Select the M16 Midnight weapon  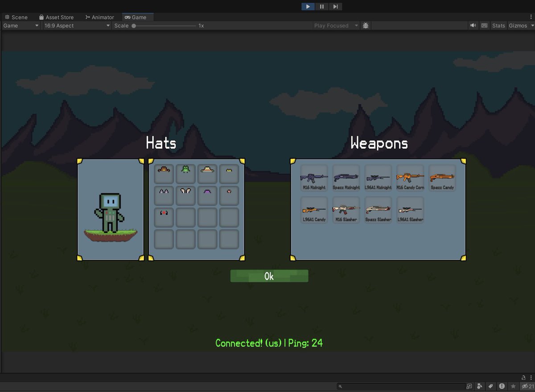pyautogui.click(x=314, y=178)
